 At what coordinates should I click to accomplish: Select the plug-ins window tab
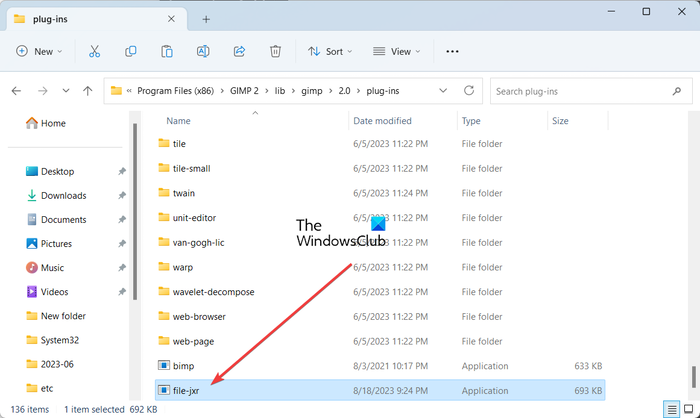click(x=98, y=19)
